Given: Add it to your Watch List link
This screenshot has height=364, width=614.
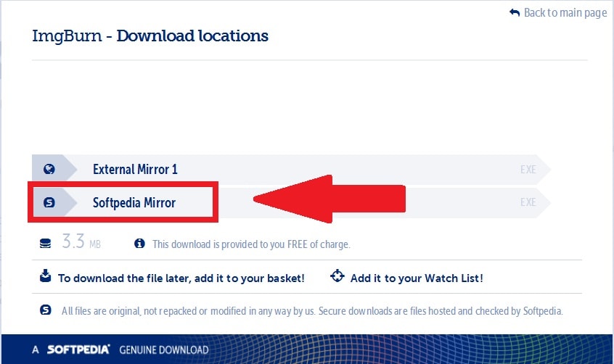Looking at the screenshot, I should click(x=417, y=278).
